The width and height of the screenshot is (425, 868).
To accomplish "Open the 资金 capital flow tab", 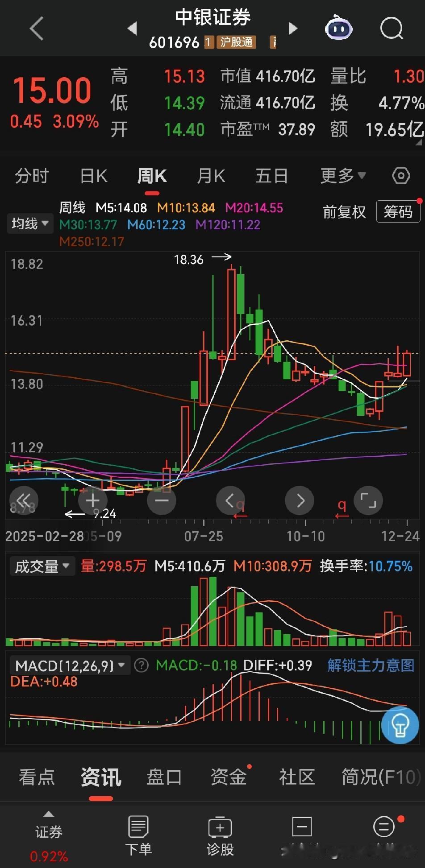I will tap(229, 777).
